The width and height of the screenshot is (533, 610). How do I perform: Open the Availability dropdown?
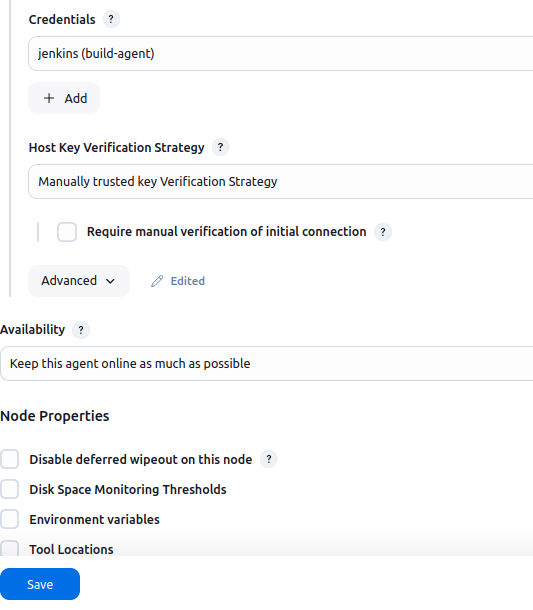pos(266,363)
